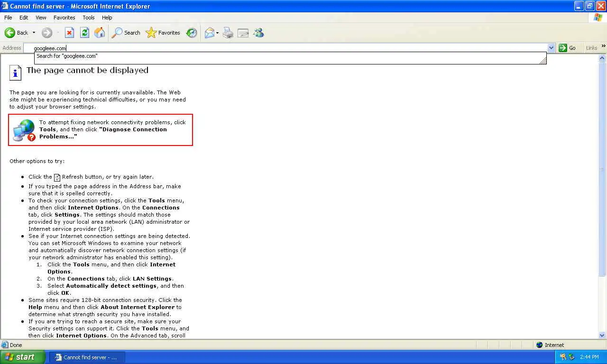
Task: Click the vertical scrollbar up arrow
Action: pyautogui.click(x=602, y=58)
